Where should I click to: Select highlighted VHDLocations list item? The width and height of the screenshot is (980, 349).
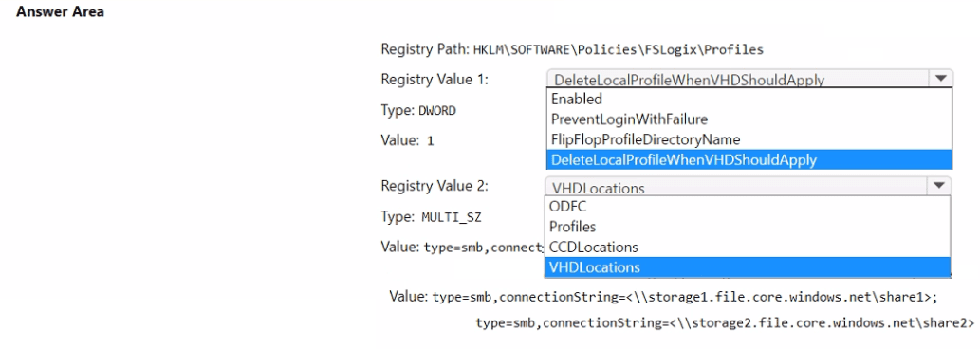749,267
